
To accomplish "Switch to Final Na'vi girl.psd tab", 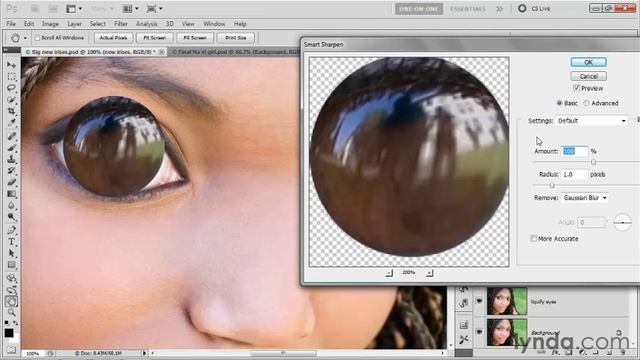I will point(235,52).
